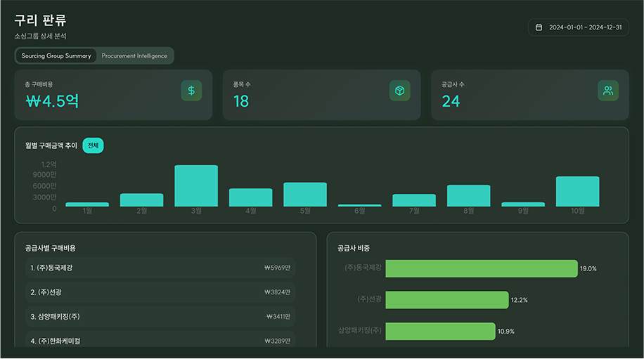Click the 8월 bar in purchase trend chart
The width and height of the screenshot is (644, 359).
point(468,196)
